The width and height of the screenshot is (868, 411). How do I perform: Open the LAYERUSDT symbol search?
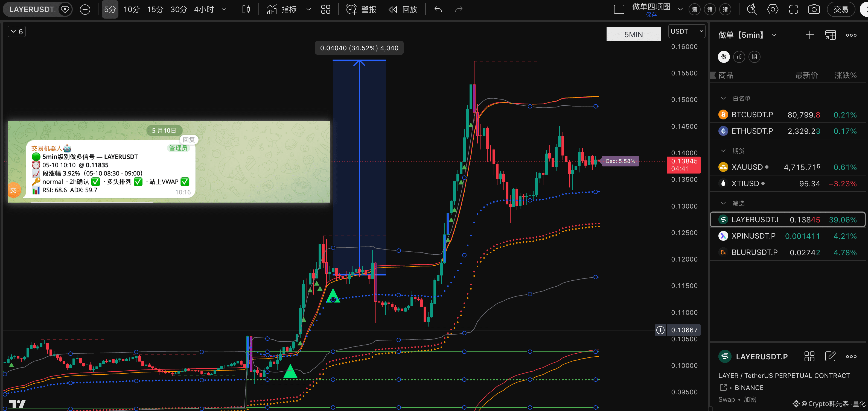(32, 9)
